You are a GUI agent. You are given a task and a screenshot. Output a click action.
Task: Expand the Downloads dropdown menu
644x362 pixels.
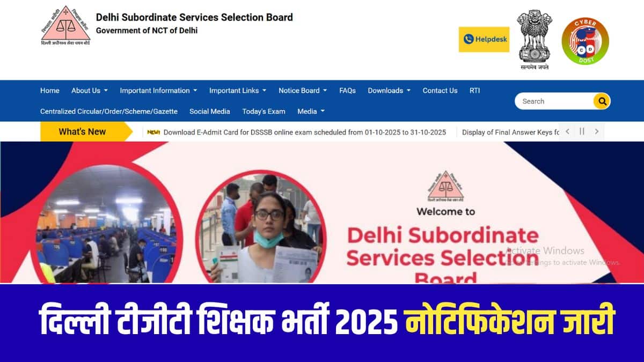pos(389,91)
